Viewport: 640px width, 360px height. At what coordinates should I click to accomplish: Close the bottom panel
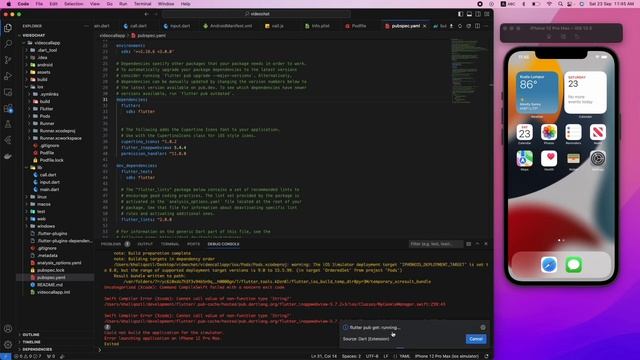(x=486, y=244)
